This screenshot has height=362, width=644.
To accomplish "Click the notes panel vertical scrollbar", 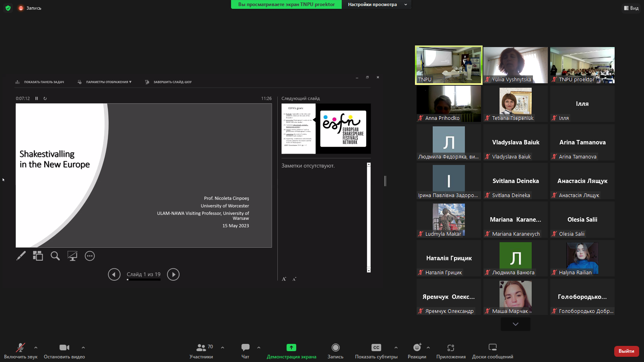I will 369,217.
